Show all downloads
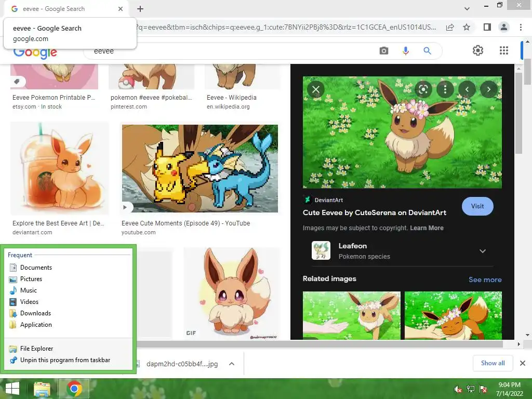Viewport: 532px width, 399px height. coord(493,363)
